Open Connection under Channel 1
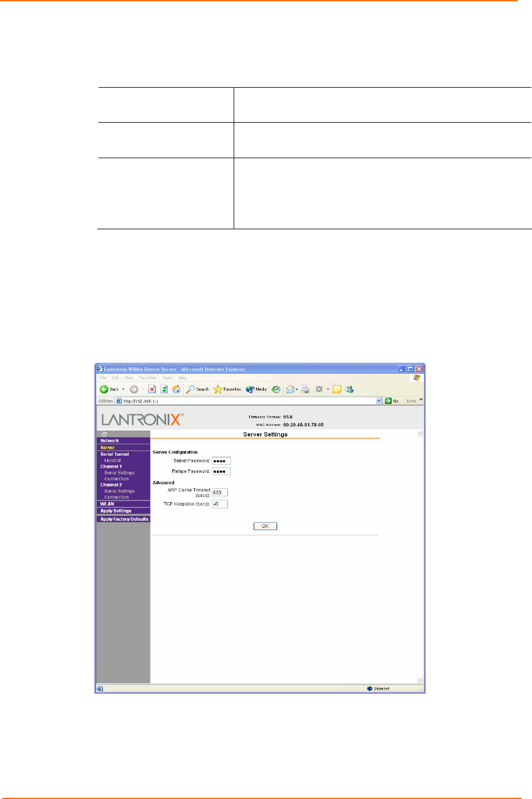Image resolution: width=532 pixels, height=799 pixels. tap(116, 479)
